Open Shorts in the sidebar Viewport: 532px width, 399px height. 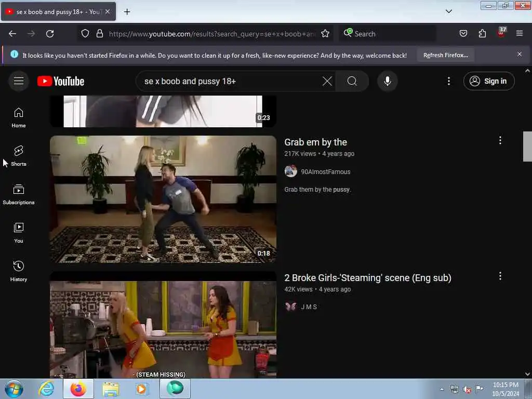pyautogui.click(x=19, y=156)
